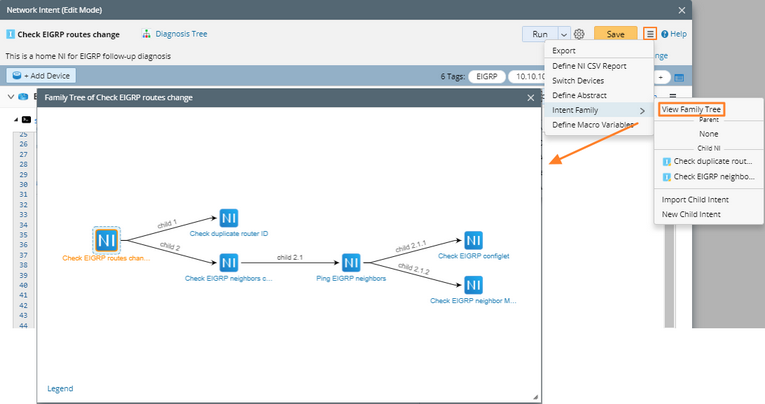Select the Check EIGRP neighbor M... node
Screen dimensions: 765x404
(473, 285)
